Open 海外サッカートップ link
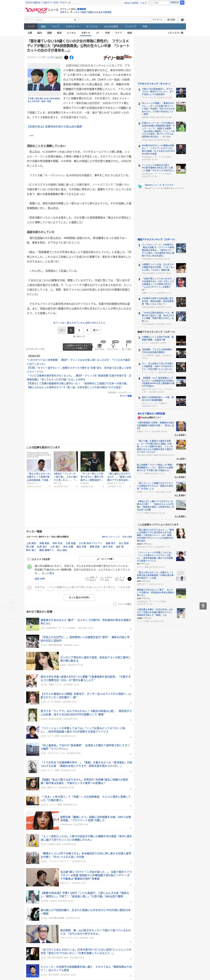210x980 pixels. coord(111,537)
